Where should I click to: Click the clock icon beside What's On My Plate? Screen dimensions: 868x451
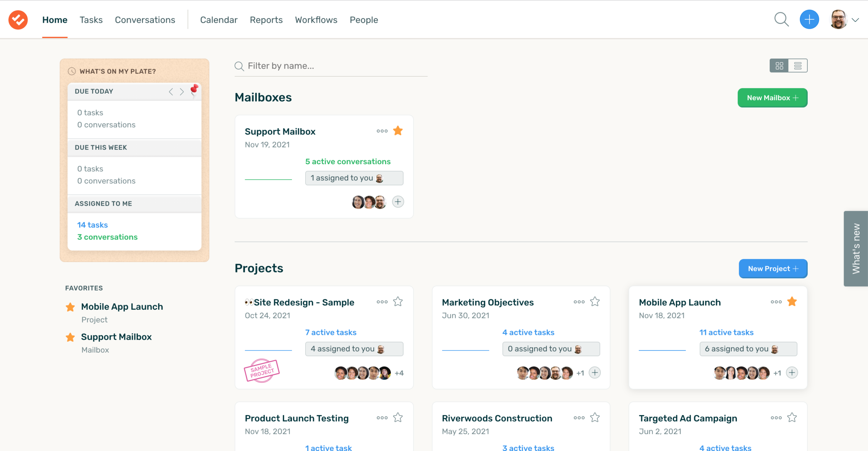pyautogui.click(x=72, y=71)
